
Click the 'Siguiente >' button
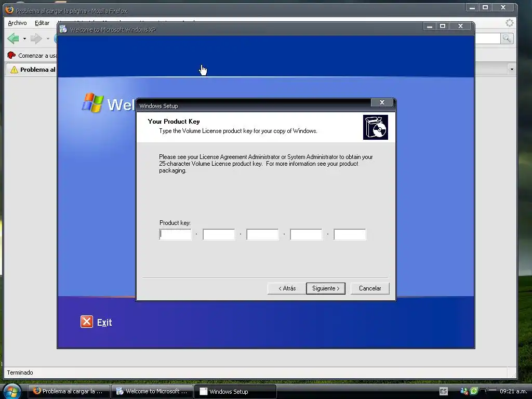(326, 288)
